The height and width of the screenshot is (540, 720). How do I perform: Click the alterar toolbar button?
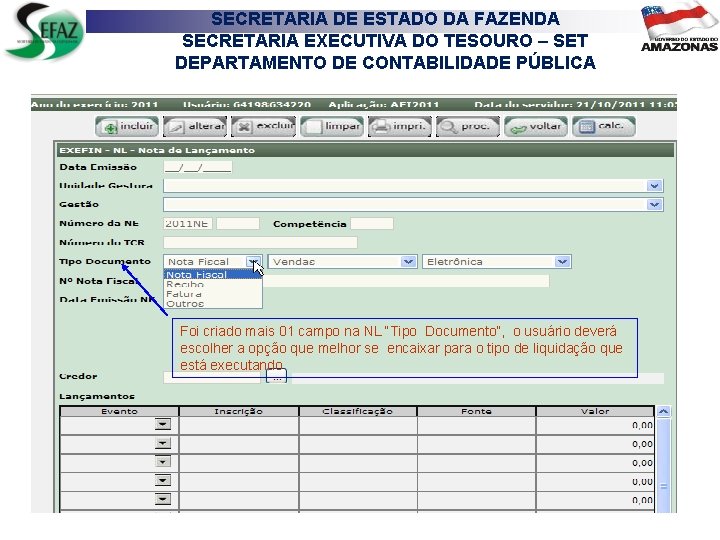(195, 126)
